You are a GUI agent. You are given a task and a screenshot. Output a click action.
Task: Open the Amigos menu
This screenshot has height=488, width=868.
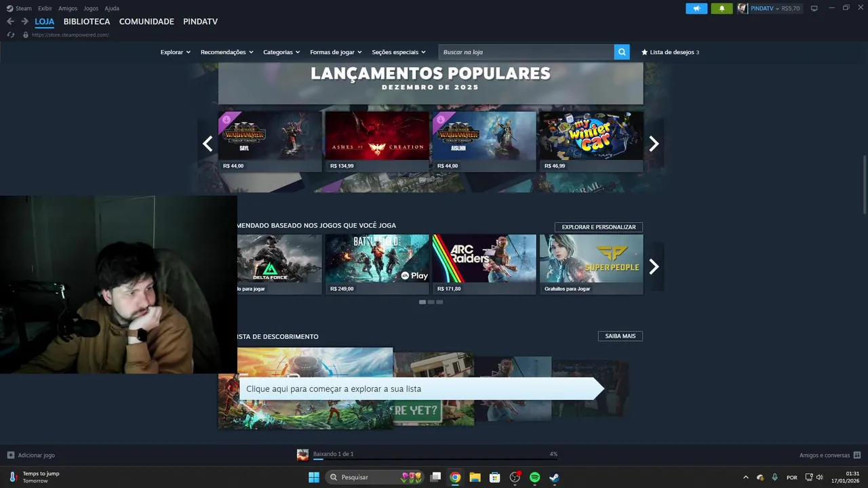pos(68,8)
